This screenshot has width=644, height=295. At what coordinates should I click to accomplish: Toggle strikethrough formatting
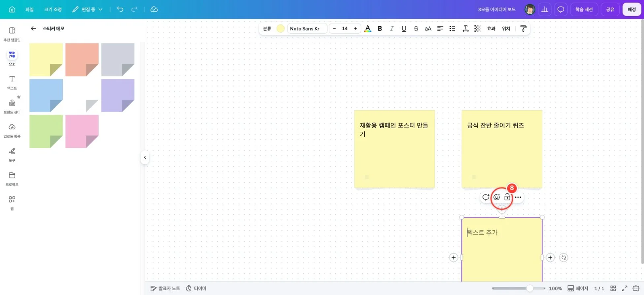pyautogui.click(x=416, y=29)
